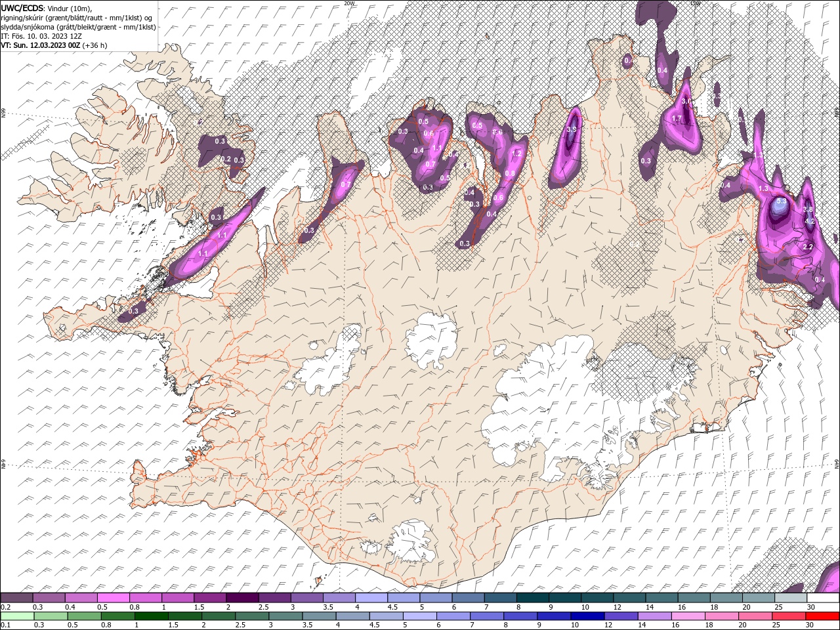Click the bottom-row green swatch labeled 0.5

coord(85,616)
